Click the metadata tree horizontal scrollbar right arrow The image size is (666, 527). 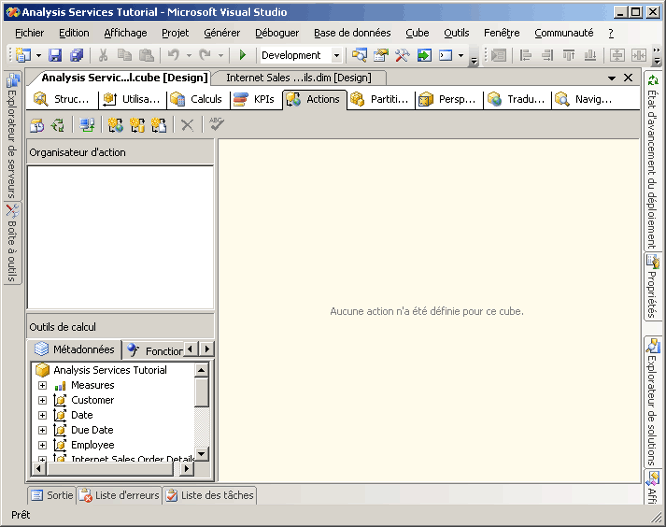pos(187,469)
